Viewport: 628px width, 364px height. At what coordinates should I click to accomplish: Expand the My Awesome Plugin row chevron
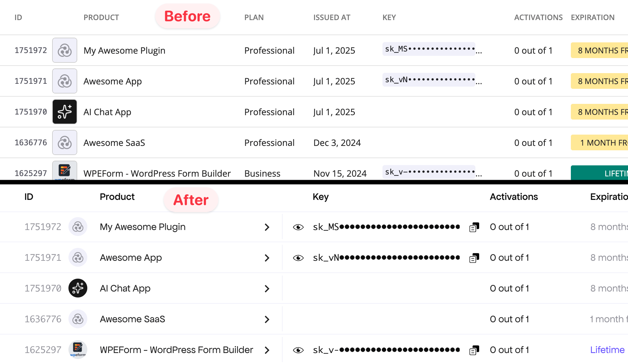(267, 227)
